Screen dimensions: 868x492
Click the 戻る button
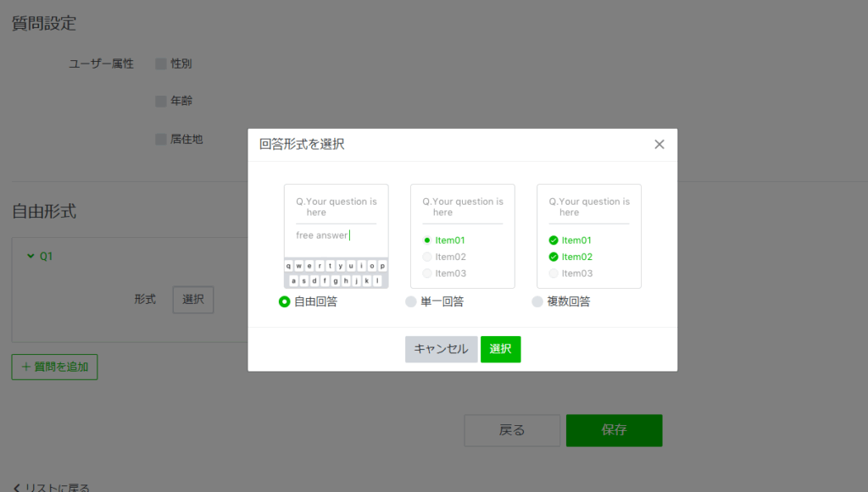point(512,430)
